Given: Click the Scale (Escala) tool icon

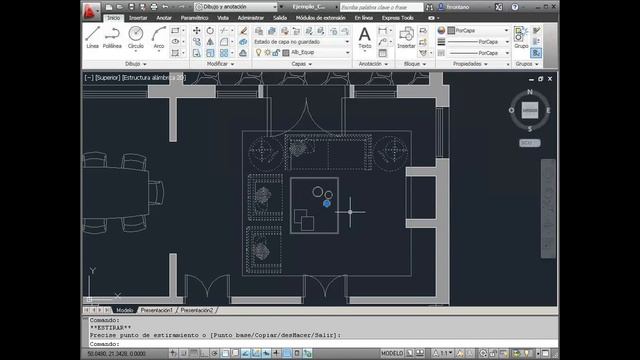Looking at the screenshot, I should pos(210,53).
